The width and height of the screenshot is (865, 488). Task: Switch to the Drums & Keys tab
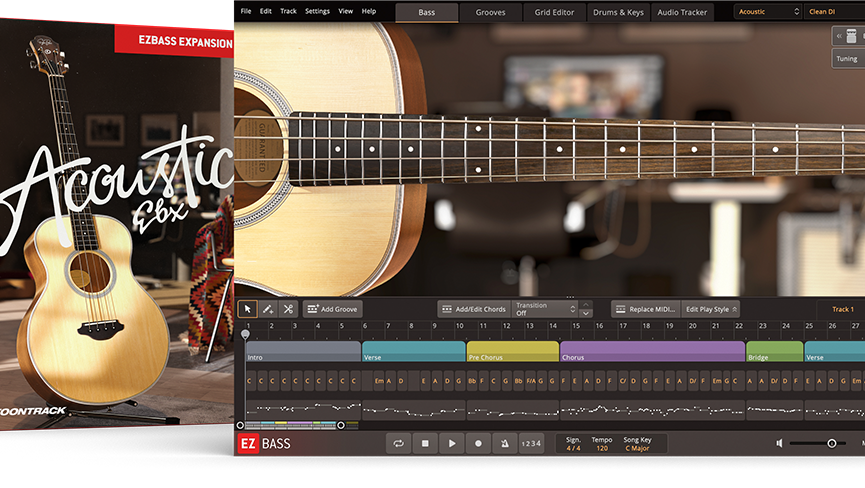coord(618,12)
